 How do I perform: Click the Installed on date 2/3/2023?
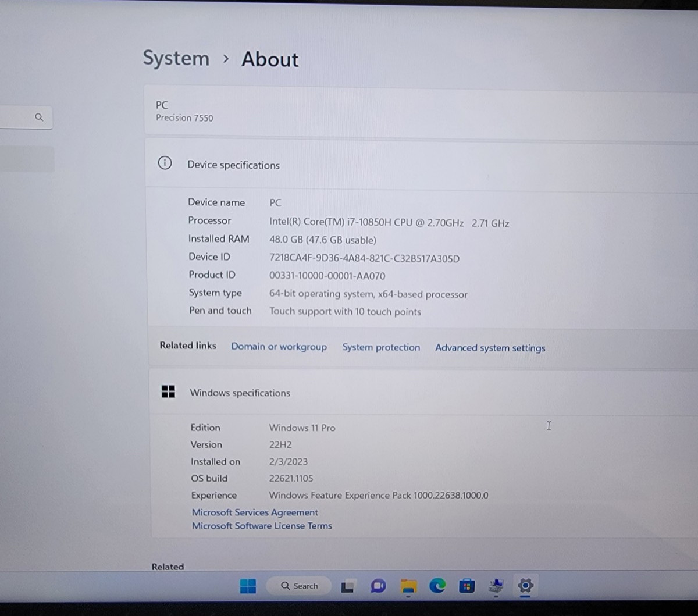(288, 461)
